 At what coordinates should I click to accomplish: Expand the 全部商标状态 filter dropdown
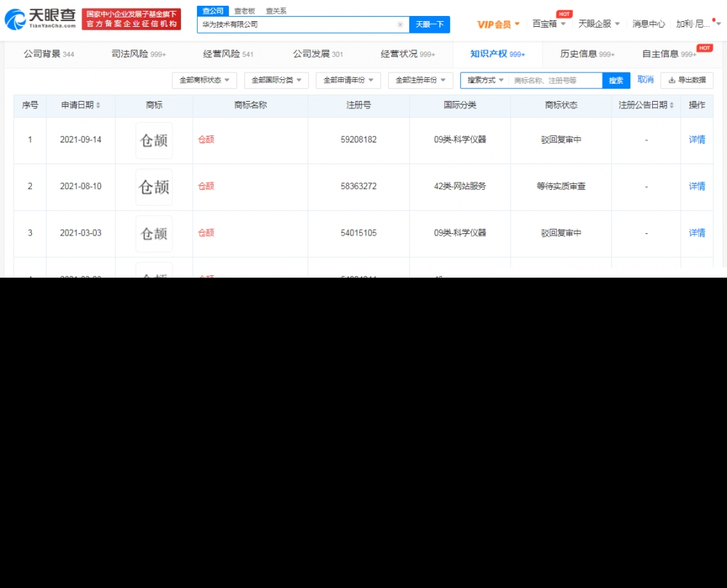[204, 80]
